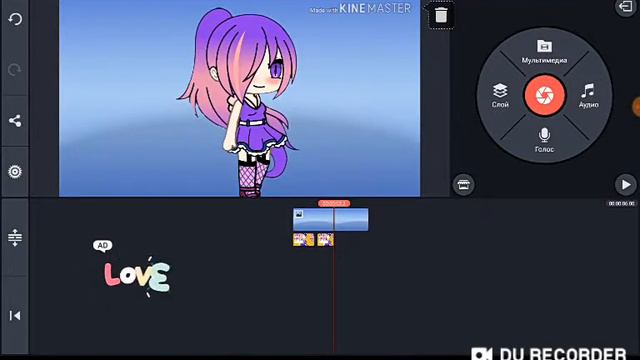Select the blue background clip on timeline
Image resolution: width=640 pixels, height=360 pixels.
pyautogui.click(x=331, y=220)
